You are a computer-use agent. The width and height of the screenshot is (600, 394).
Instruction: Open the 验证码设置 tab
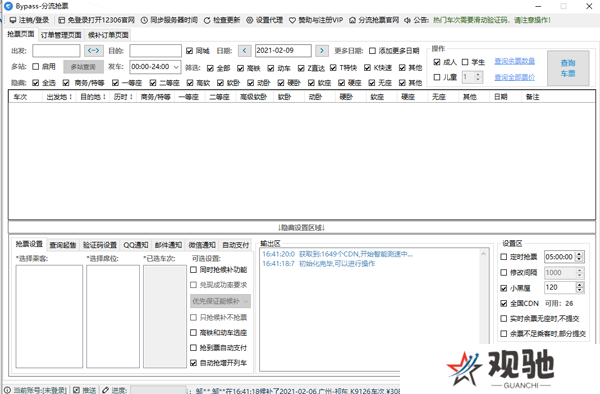(x=100, y=245)
